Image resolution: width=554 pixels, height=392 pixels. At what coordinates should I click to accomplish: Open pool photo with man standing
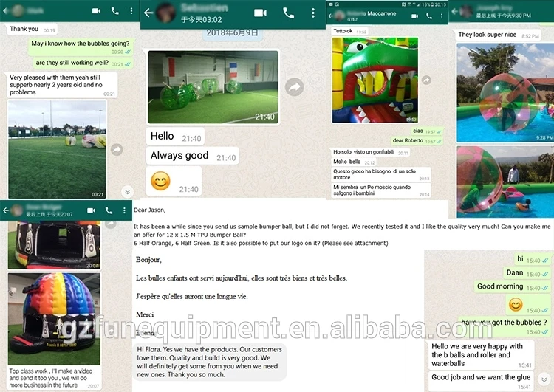point(505,182)
